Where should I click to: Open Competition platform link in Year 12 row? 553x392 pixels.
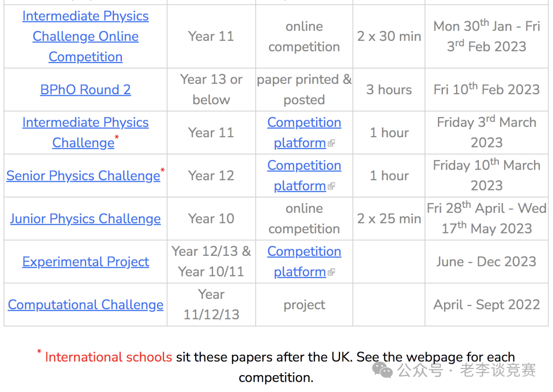304,176
